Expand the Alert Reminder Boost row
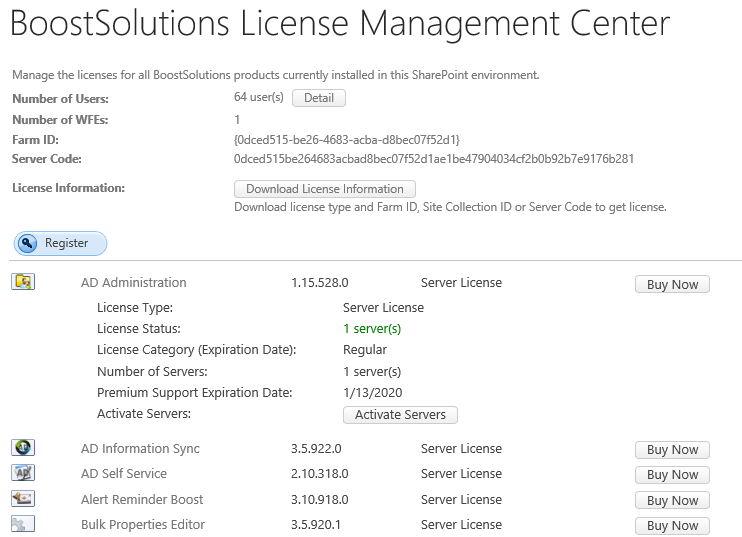This screenshot has height=537, width=742. click(141, 500)
